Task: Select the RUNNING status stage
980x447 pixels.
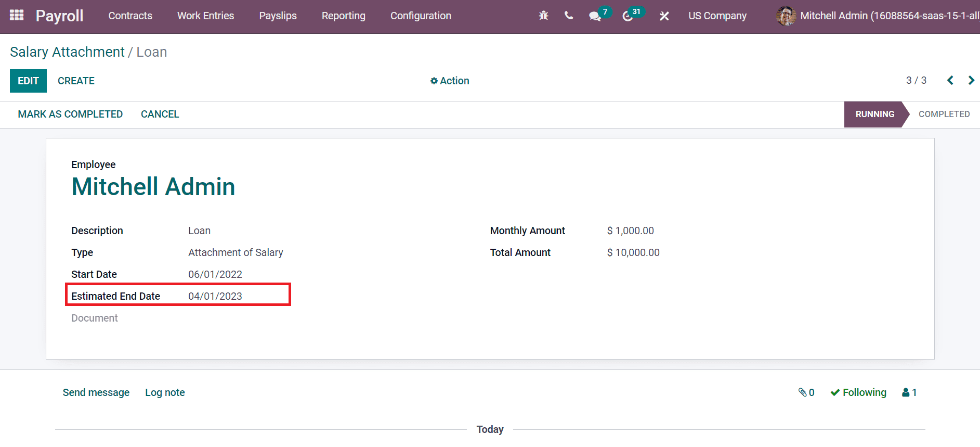Action: coord(875,114)
